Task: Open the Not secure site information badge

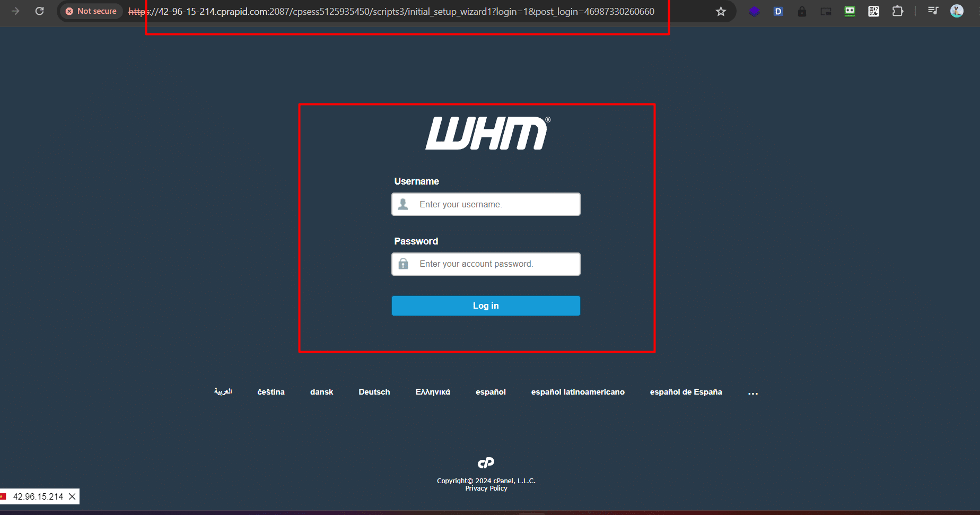Action: 90,11
